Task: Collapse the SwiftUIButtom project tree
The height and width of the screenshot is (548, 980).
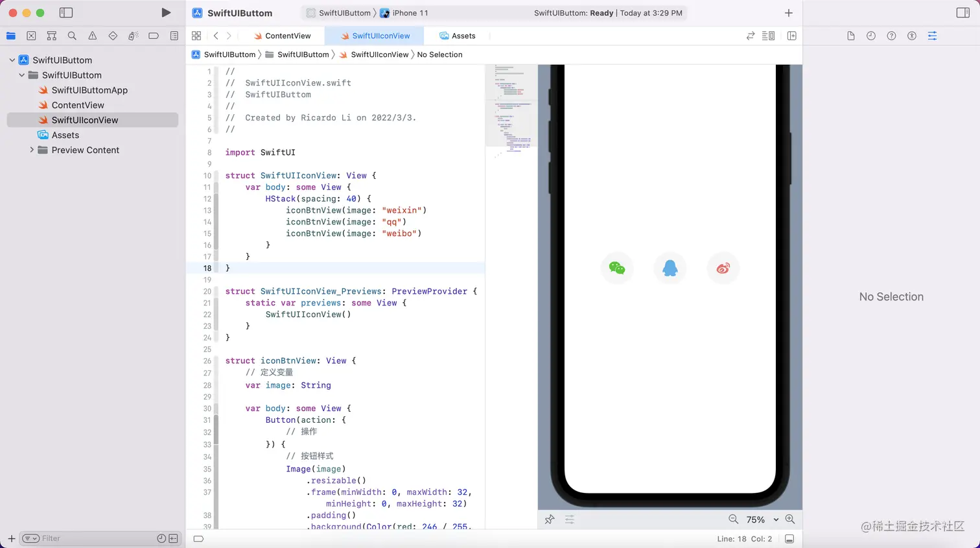Action: [x=12, y=60]
